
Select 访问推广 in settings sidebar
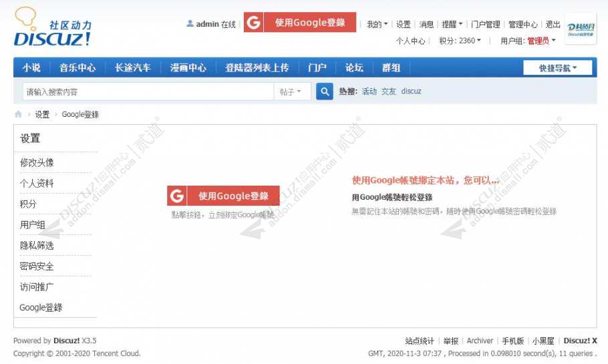[x=37, y=287]
